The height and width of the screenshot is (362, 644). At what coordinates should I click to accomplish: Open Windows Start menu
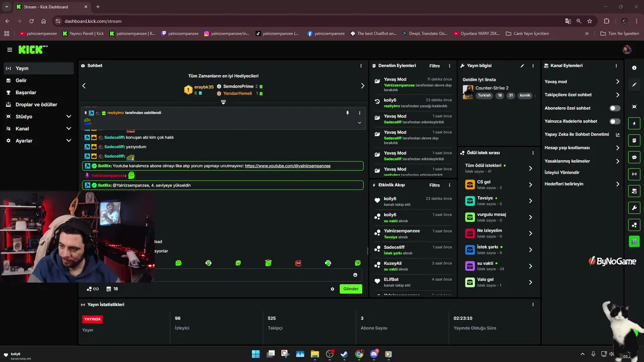tap(256, 354)
